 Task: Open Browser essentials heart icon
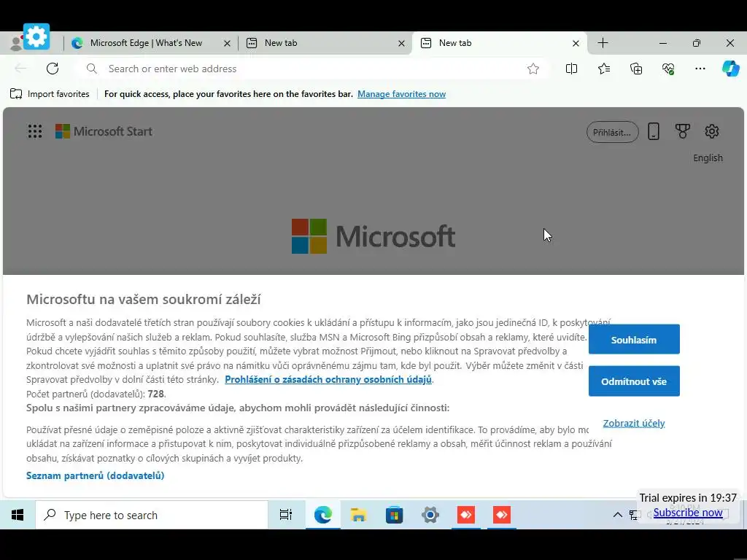tap(668, 69)
